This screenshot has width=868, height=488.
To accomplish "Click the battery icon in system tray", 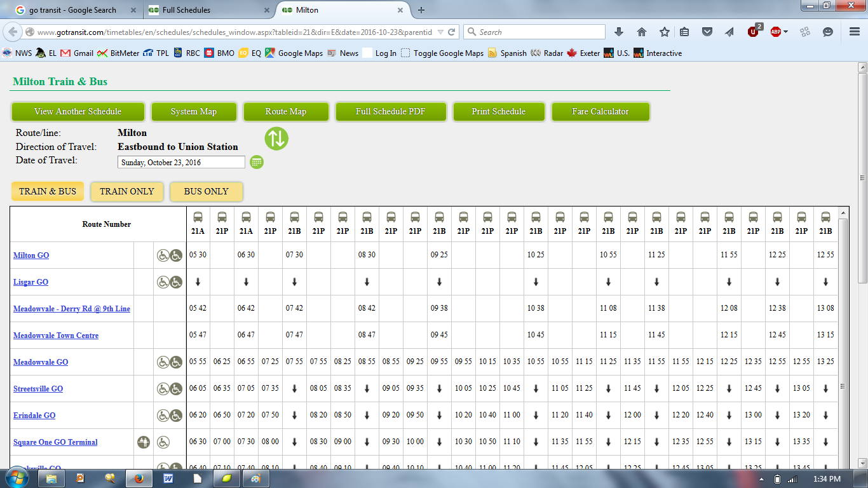I will [778, 478].
